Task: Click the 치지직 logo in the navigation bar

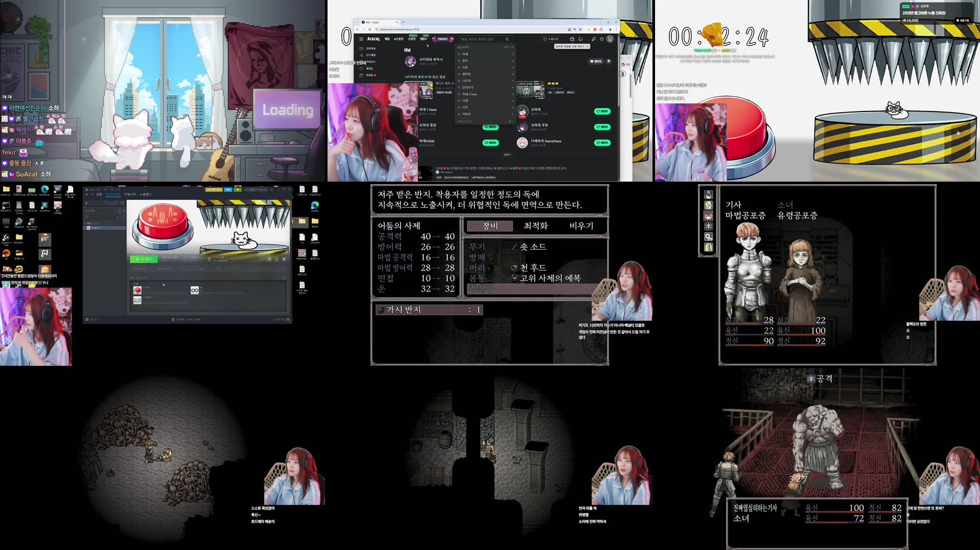Action: tap(373, 39)
